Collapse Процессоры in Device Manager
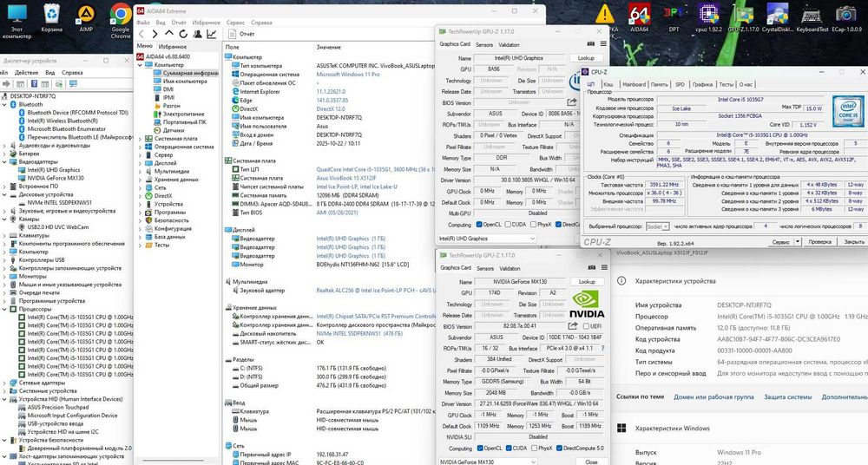Image resolution: width=868 pixels, height=465 pixels. tap(5, 309)
